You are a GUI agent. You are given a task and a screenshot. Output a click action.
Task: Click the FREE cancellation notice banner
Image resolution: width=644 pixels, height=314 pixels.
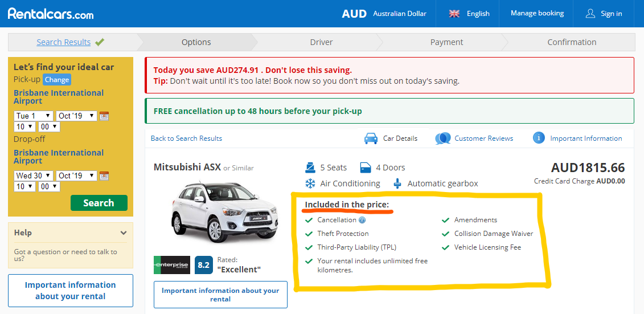pos(389,111)
